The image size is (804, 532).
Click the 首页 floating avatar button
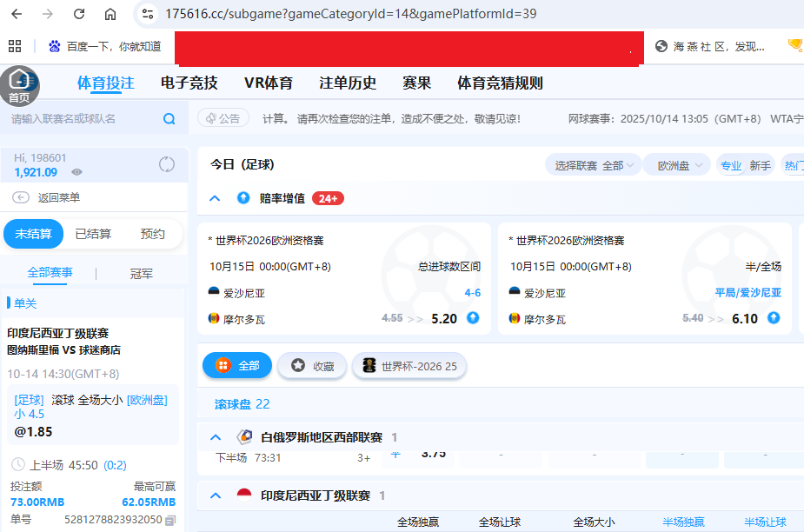coord(19,85)
